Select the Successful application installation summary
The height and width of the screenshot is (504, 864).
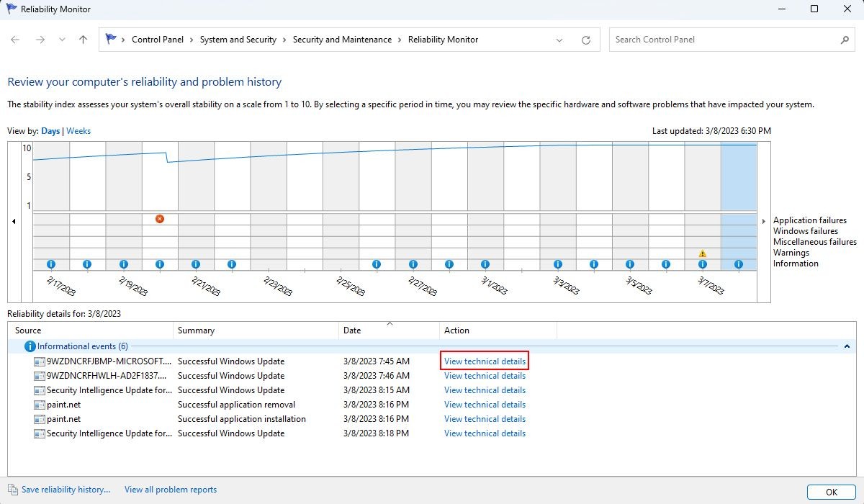pyautogui.click(x=242, y=419)
